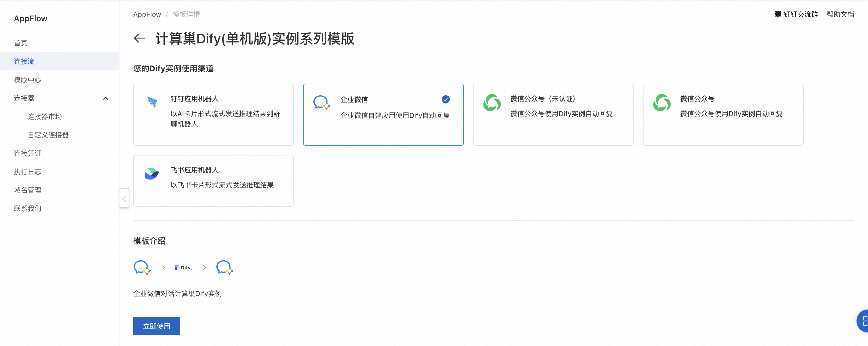The image size is (868, 346).
Task: Select the 钉钉应用机器人 channel card
Action: pos(213,115)
